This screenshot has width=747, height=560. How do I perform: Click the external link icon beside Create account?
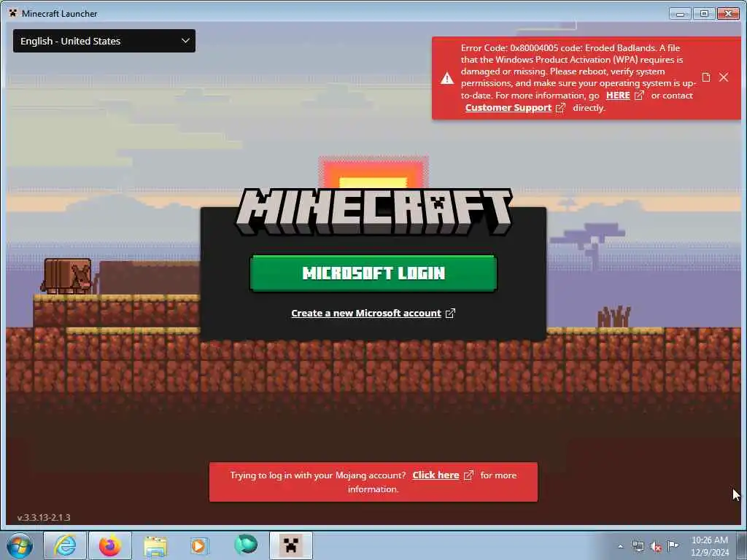[450, 314]
